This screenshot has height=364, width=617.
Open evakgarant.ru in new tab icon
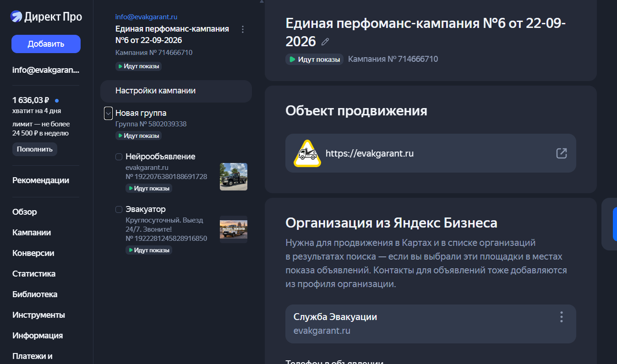tap(561, 153)
